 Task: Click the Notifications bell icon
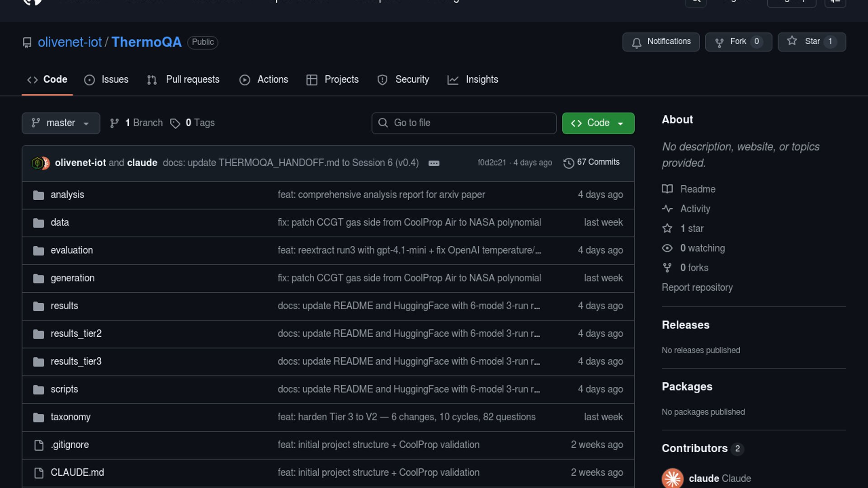tap(637, 42)
